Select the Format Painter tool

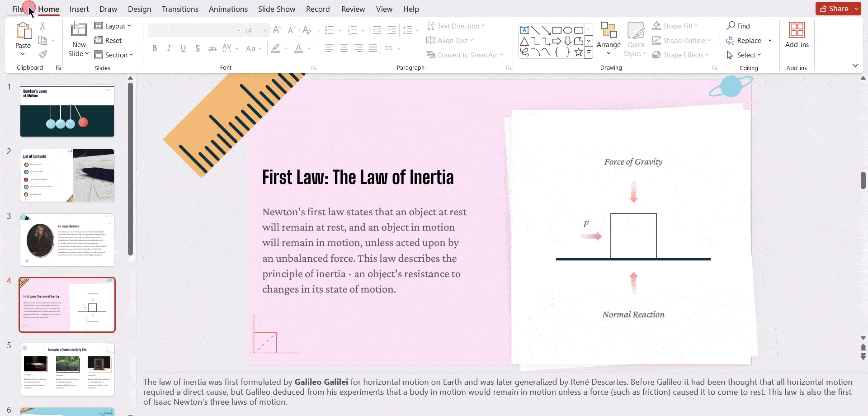42,54
